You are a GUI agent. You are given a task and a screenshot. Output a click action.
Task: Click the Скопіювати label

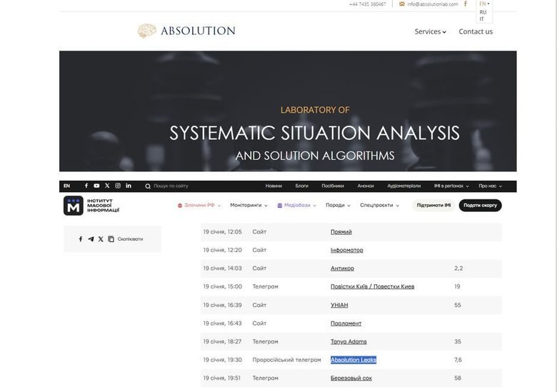(x=130, y=239)
